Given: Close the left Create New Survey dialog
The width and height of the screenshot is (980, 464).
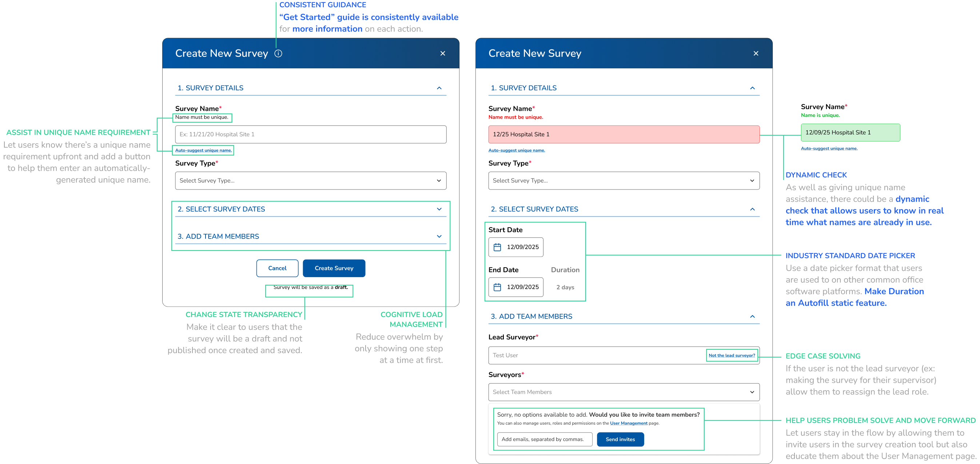Looking at the screenshot, I should click(443, 53).
